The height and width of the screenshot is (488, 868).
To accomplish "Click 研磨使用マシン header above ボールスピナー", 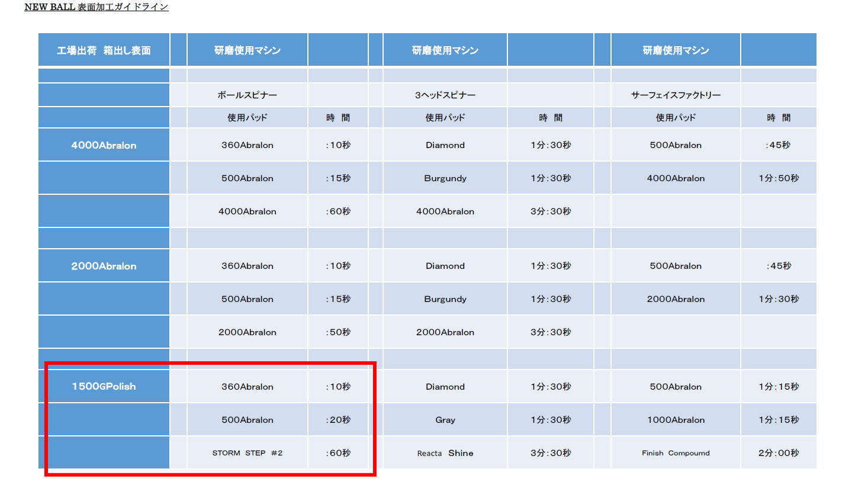I will tap(247, 50).
